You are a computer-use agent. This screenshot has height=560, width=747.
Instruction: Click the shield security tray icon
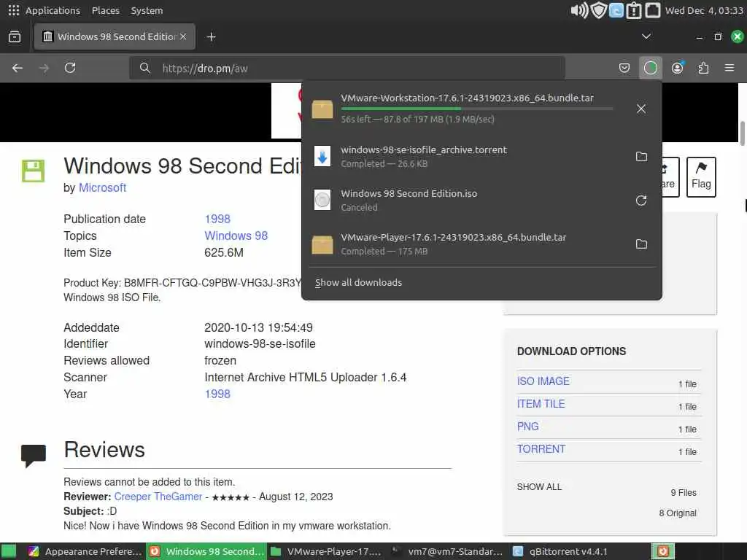tap(598, 10)
